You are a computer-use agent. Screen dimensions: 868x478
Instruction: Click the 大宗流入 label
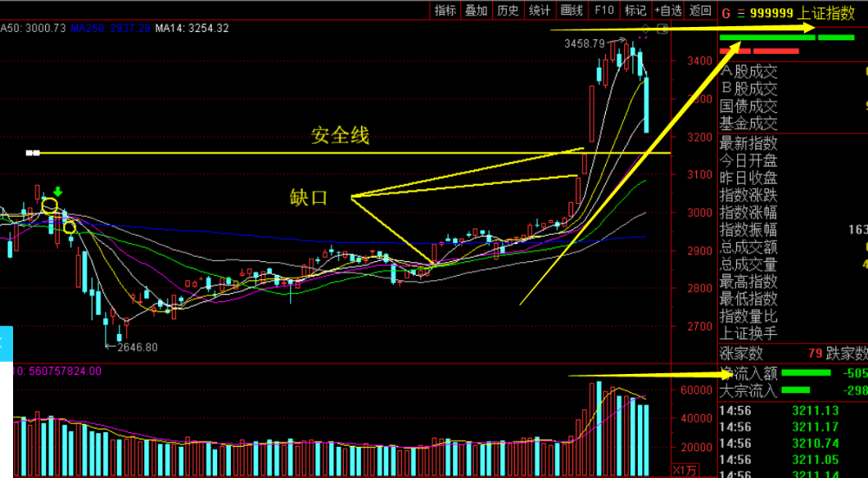point(748,391)
